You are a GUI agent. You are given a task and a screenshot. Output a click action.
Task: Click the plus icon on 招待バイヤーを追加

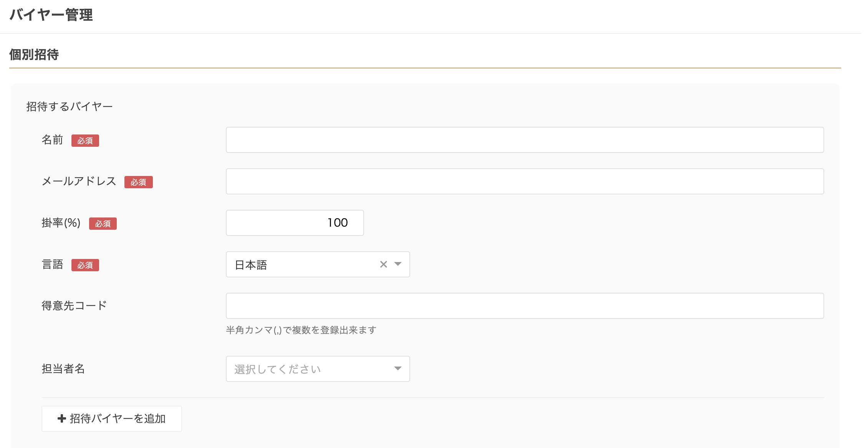pyautogui.click(x=62, y=418)
